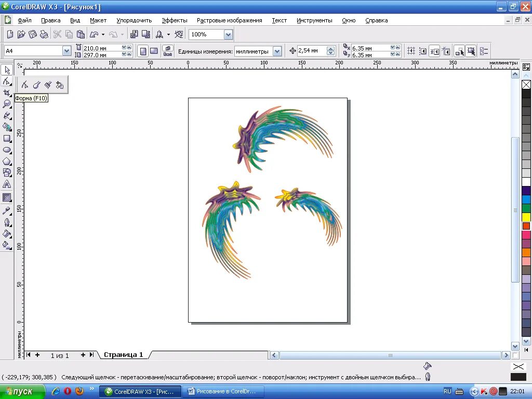The height and width of the screenshot is (399, 532).
Task: Select the Rectangle tool
Action: click(x=7, y=139)
